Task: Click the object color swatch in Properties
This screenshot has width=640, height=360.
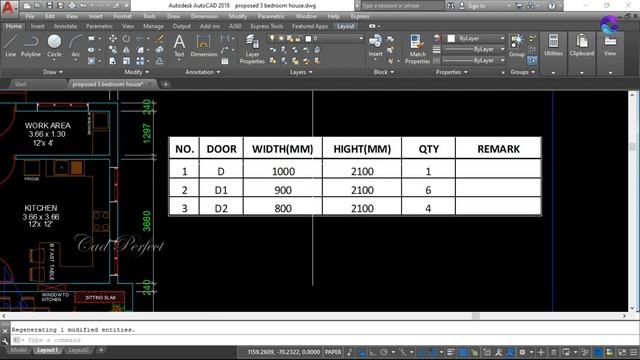Action: click(451, 38)
